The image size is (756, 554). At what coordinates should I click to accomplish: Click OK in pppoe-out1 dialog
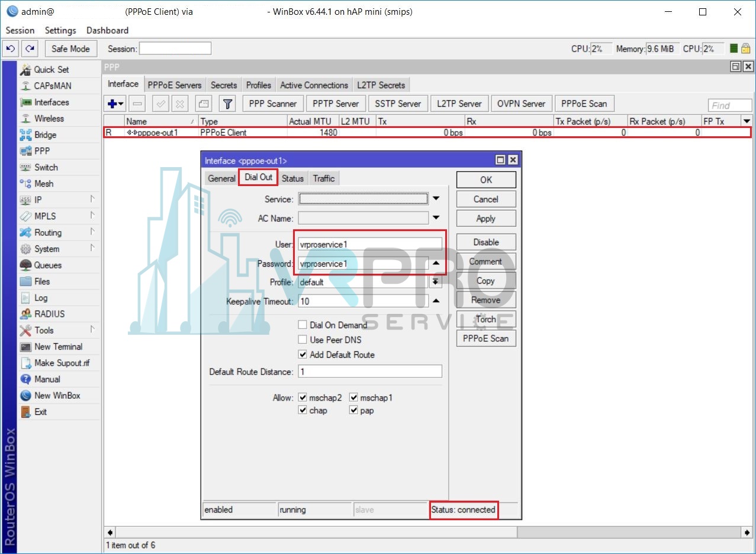pos(486,180)
